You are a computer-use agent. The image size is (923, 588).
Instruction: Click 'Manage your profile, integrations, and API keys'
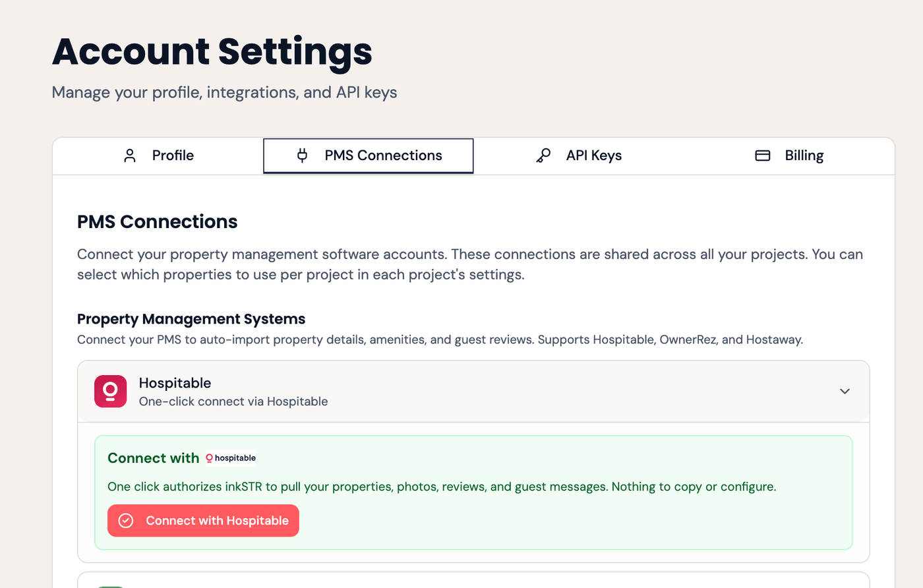tap(224, 92)
